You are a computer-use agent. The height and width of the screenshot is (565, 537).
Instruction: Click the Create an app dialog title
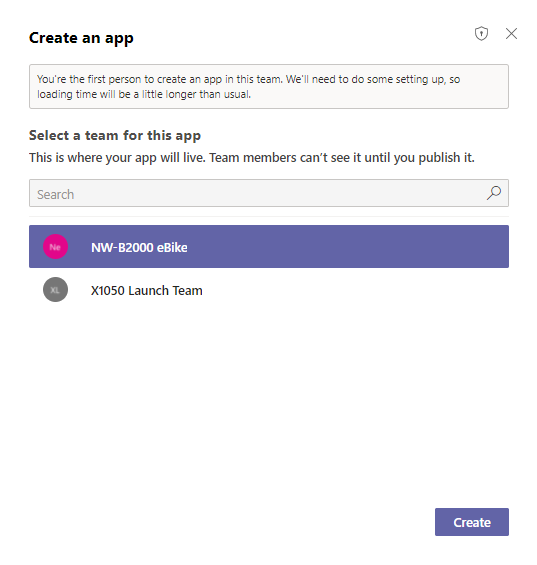(x=81, y=38)
